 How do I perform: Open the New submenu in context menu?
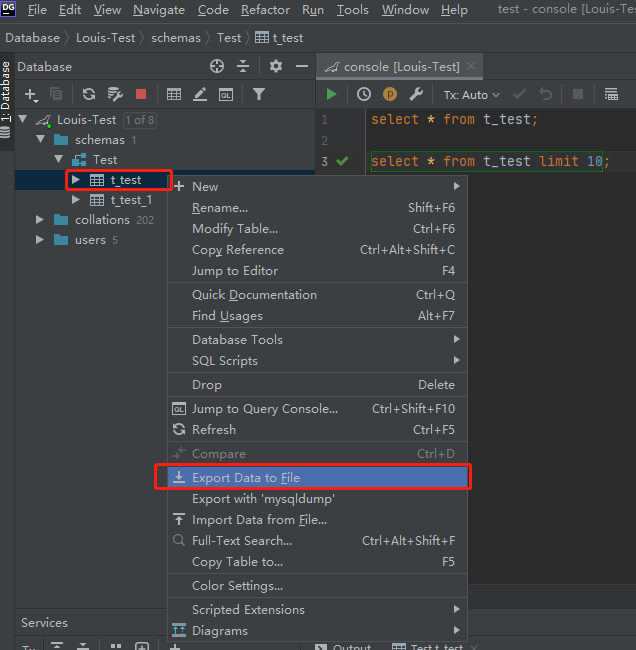pyautogui.click(x=317, y=187)
